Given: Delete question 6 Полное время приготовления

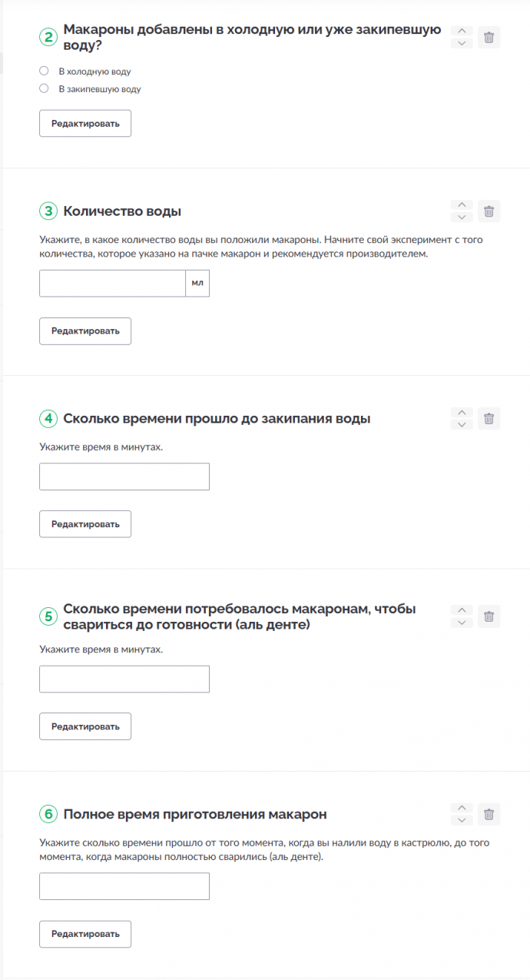Looking at the screenshot, I should point(489,813).
